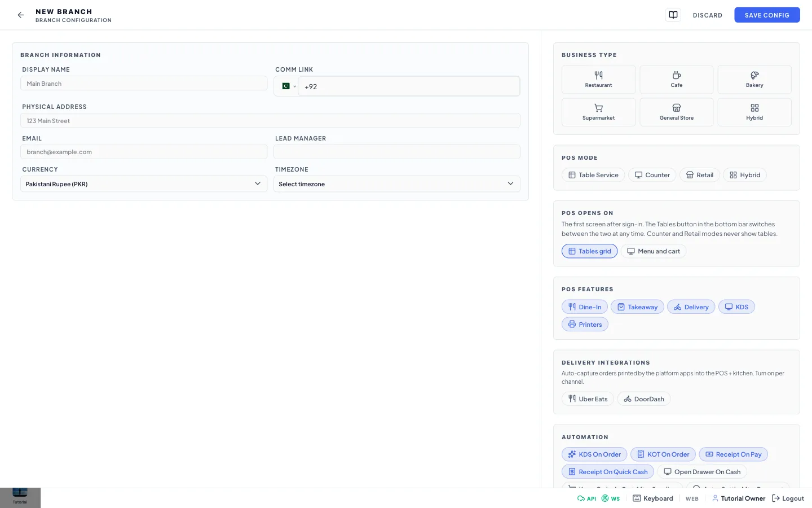Toggle KOT On Order automation
This screenshot has width=812, height=508.
[663, 454]
